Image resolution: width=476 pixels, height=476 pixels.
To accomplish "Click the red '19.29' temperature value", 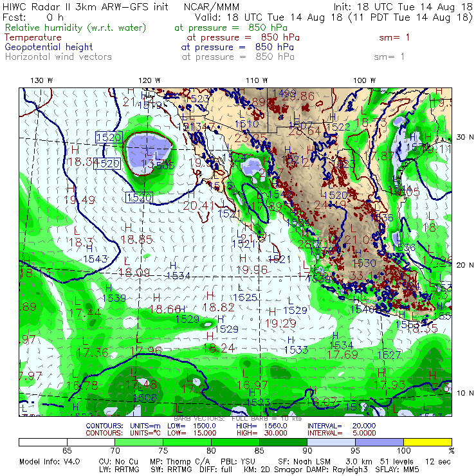I will [x=280, y=324].
